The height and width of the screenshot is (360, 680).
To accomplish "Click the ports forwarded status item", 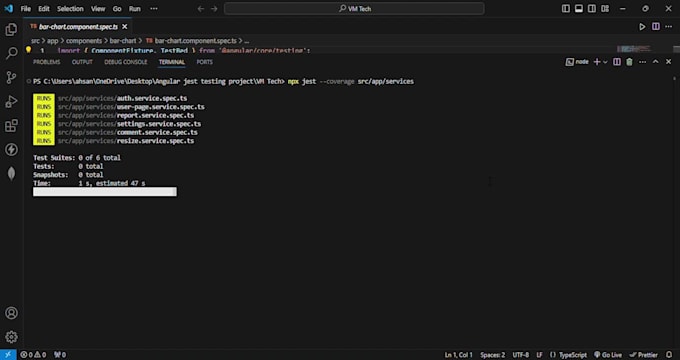I will tap(60, 355).
